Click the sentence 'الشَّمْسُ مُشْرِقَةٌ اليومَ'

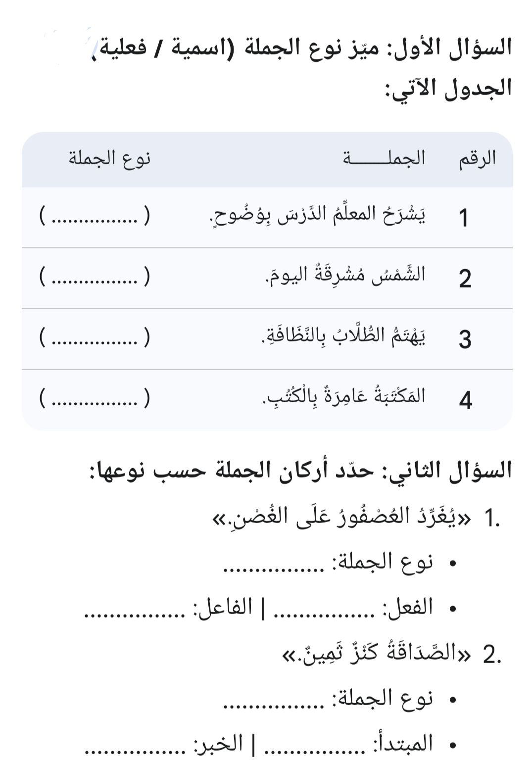(x=345, y=276)
